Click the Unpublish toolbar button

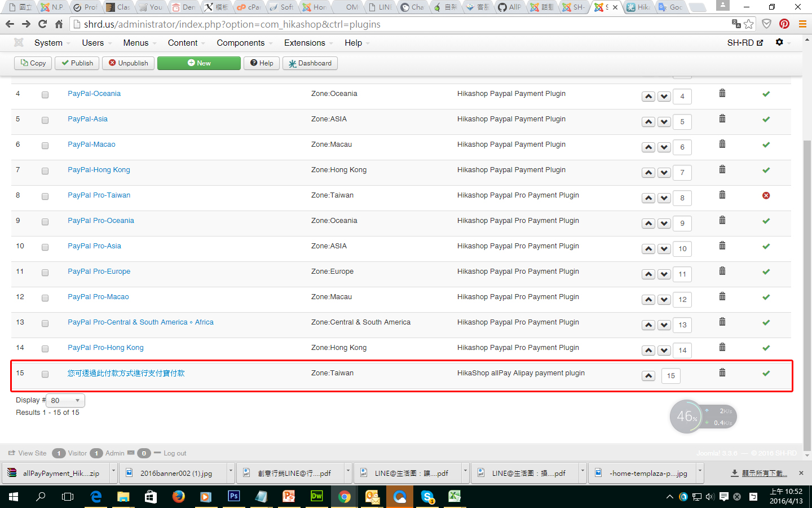tap(129, 63)
